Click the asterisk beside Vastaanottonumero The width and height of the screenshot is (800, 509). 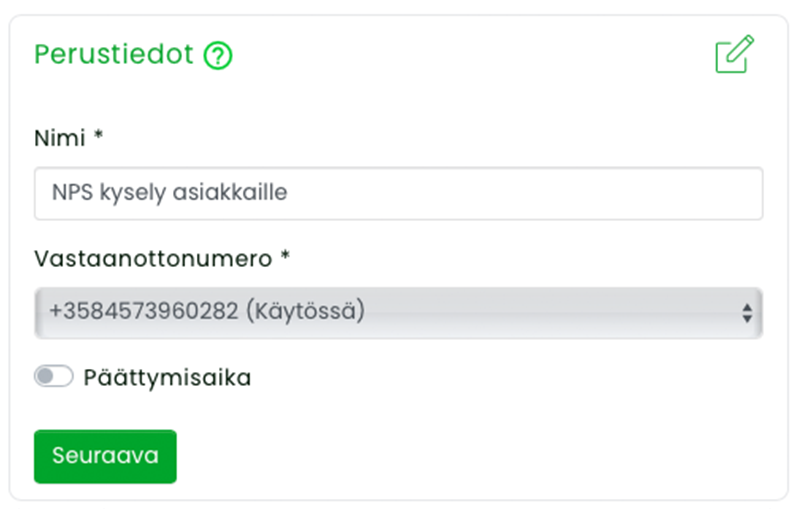click(285, 255)
